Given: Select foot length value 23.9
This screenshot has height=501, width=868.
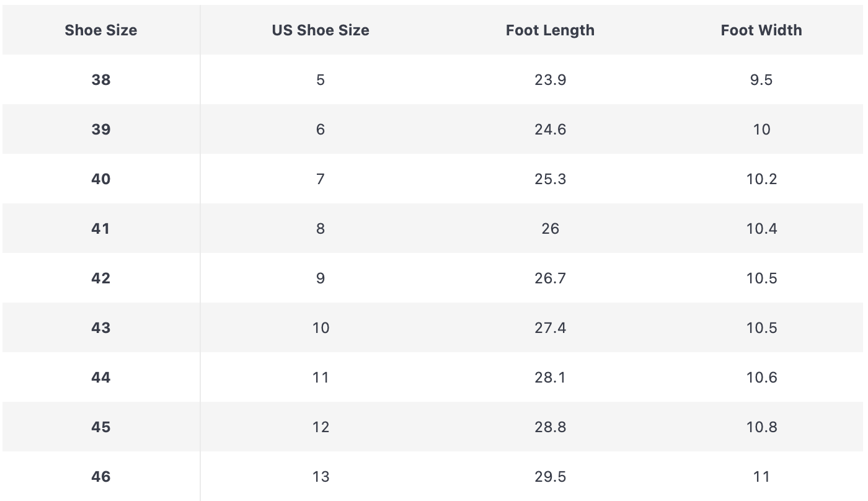Looking at the screenshot, I should tap(550, 79).
